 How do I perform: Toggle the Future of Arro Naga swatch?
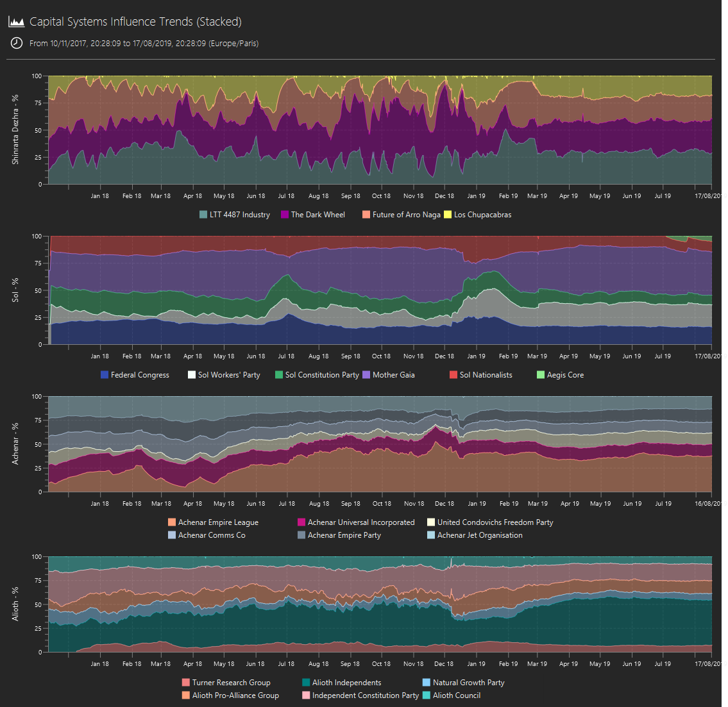point(366,215)
